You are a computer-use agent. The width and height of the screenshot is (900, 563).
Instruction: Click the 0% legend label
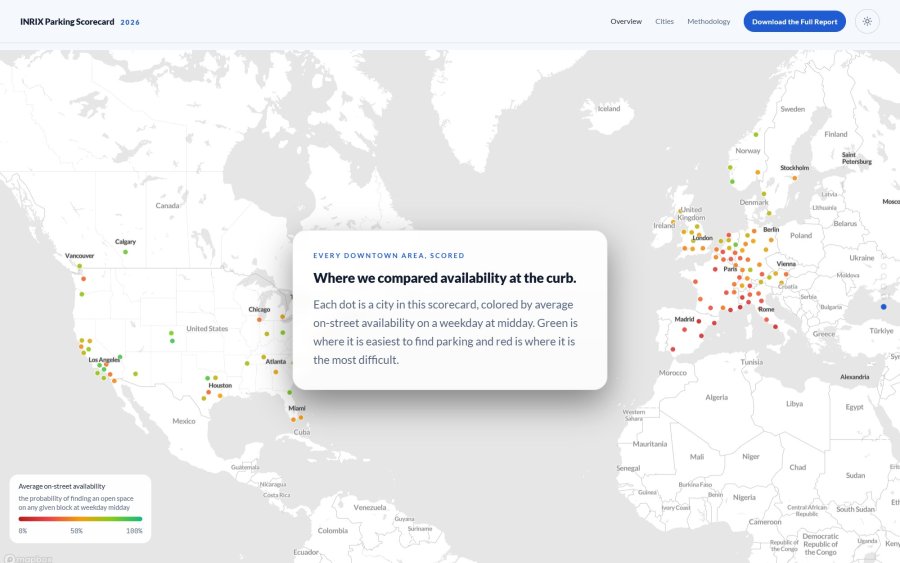pos(22,531)
